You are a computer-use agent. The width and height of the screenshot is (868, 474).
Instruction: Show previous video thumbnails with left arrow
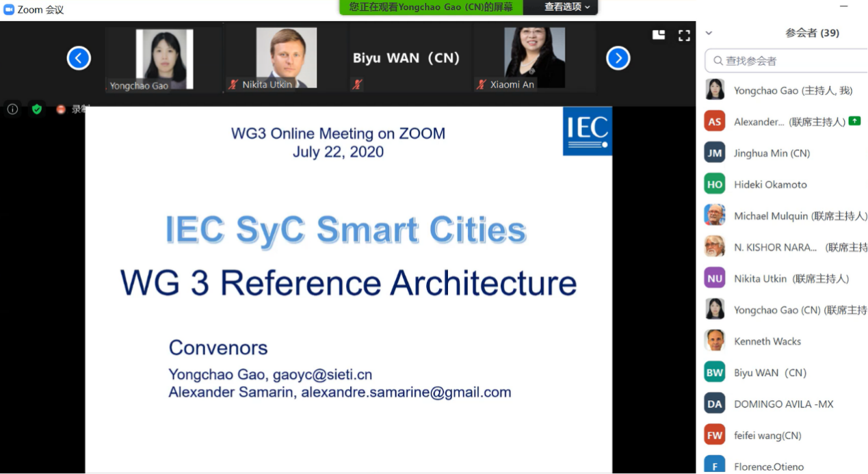[x=79, y=58]
